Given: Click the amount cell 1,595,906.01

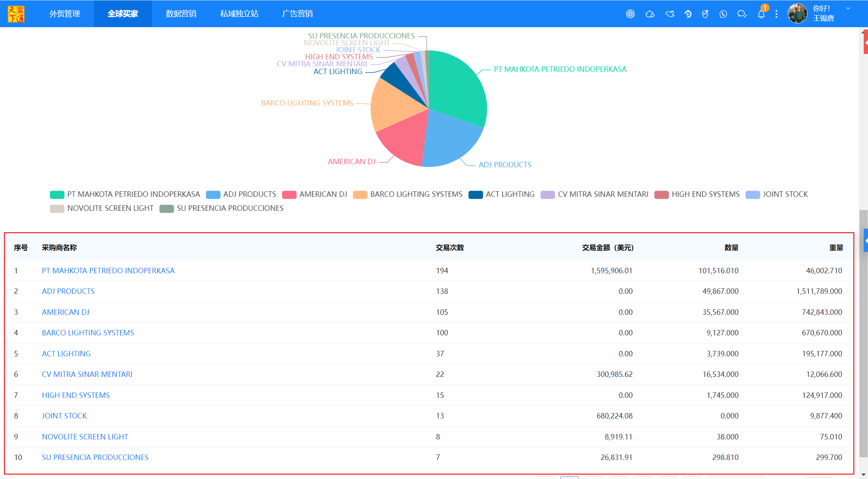Looking at the screenshot, I should (x=612, y=271).
